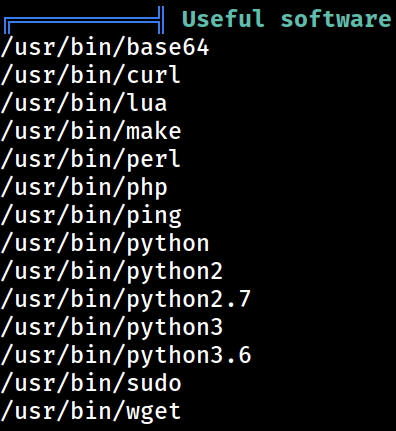396x431 pixels.
Task: Click the /usr/bin/base64 line
Action: click(105, 48)
